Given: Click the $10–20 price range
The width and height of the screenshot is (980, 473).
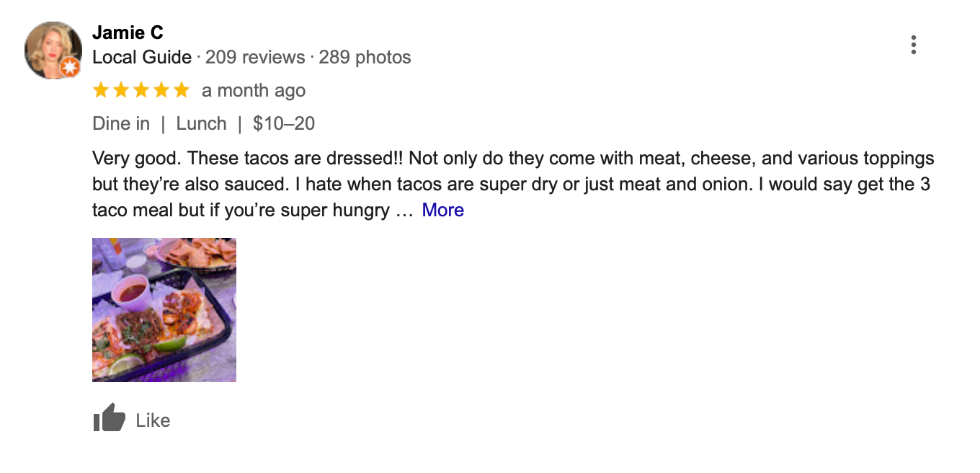Looking at the screenshot, I should coord(284,124).
